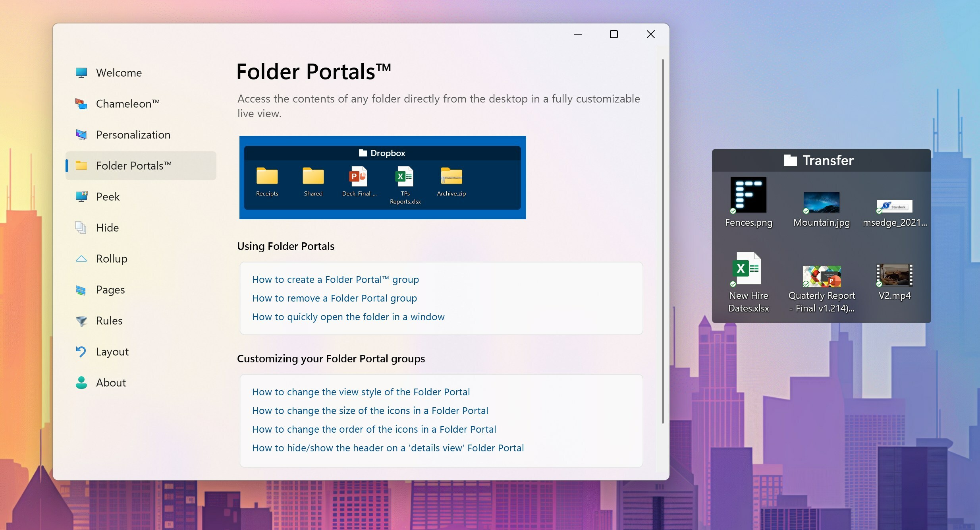Select the Layout undo-arrow icon
980x530 pixels.
81,352
